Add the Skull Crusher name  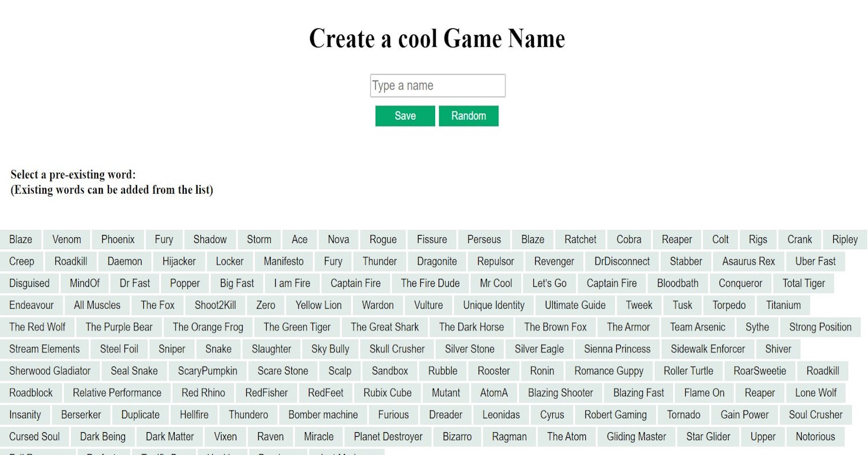pos(397,349)
